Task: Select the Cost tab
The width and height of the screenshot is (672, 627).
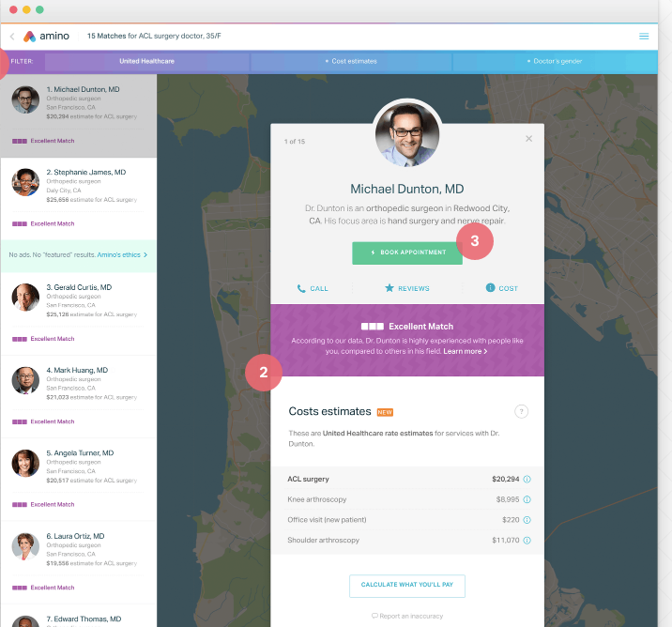Action: click(502, 288)
